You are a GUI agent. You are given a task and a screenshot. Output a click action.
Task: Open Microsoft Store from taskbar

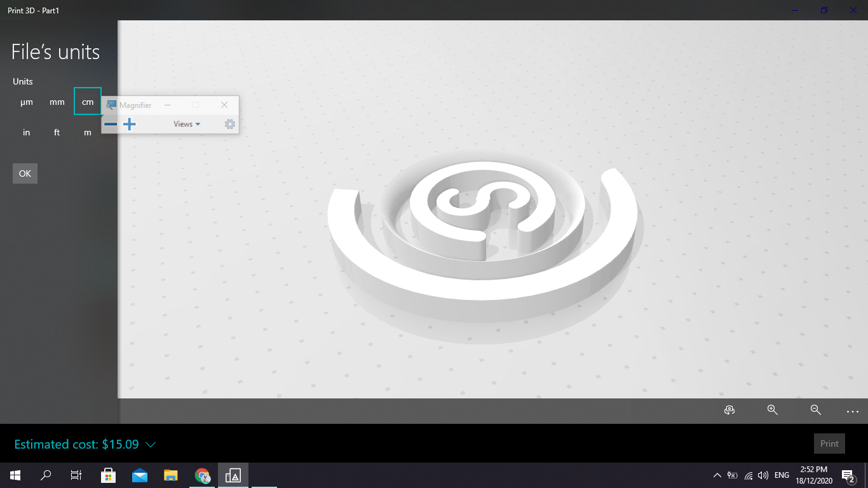coord(108,475)
